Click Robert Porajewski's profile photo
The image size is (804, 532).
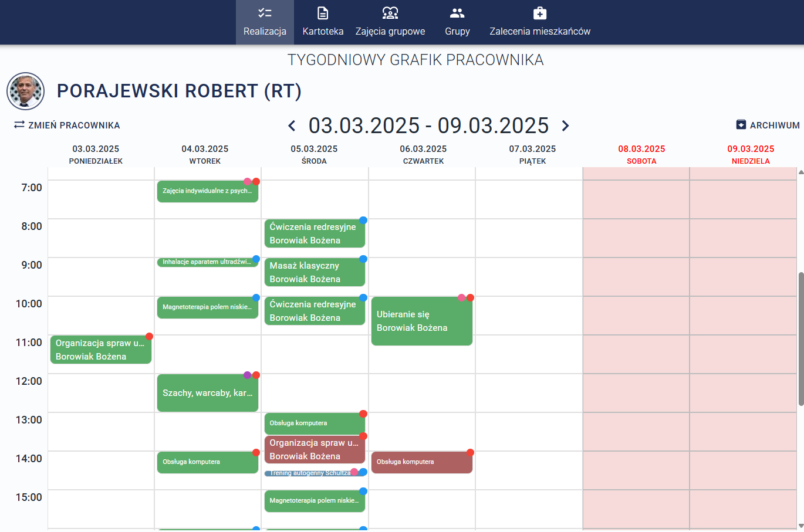tap(26, 92)
